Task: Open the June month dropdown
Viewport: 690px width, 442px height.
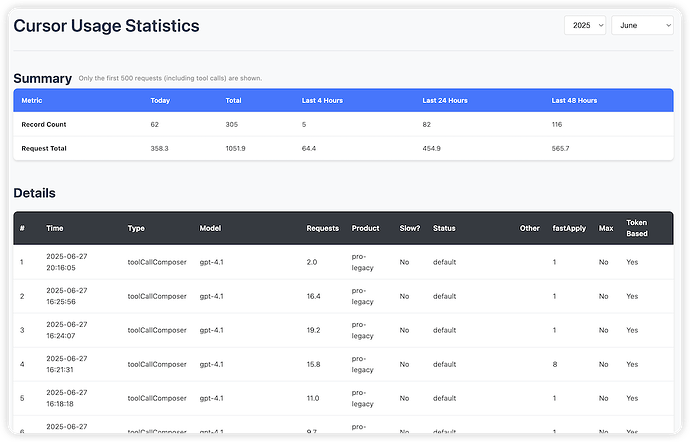Action: (642, 26)
